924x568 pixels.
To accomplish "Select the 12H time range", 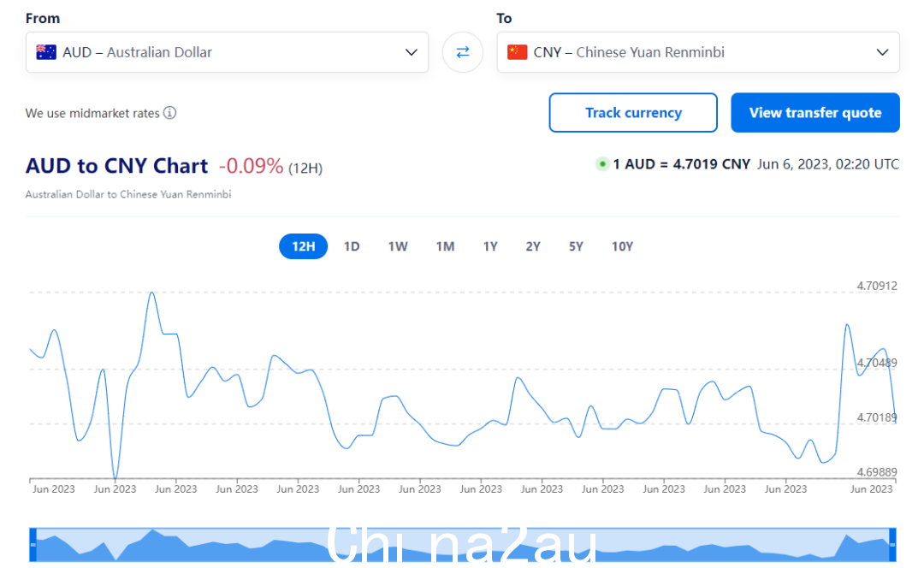I will click(x=303, y=246).
